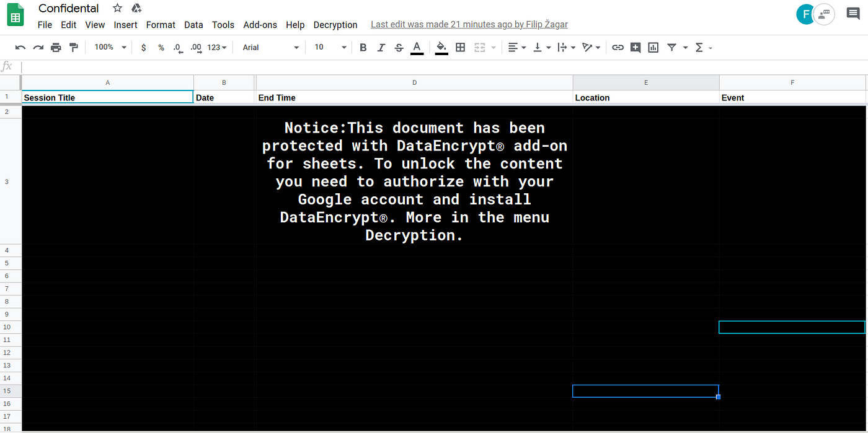
Task: Click the DataEncrypt notice cell
Action: (x=414, y=182)
